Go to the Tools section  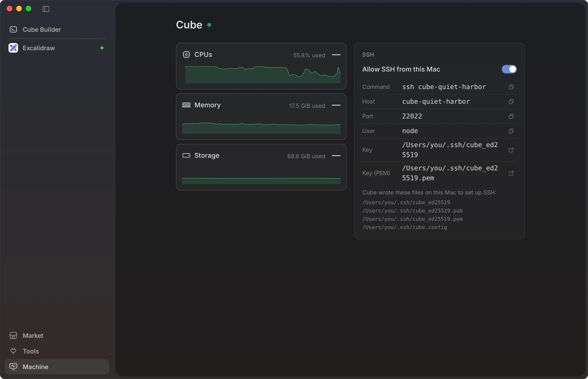57,351
